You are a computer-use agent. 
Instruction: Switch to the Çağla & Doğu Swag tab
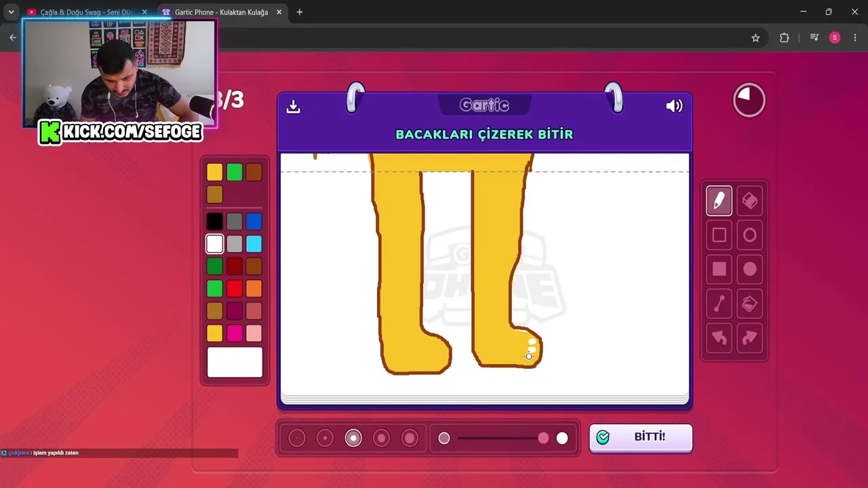coord(87,12)
